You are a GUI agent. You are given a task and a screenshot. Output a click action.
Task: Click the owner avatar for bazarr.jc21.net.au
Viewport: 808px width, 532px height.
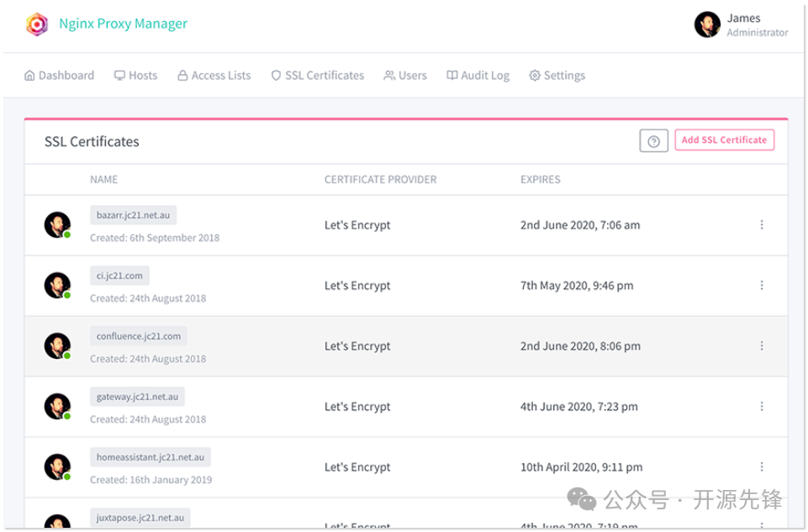click(57, 224)
